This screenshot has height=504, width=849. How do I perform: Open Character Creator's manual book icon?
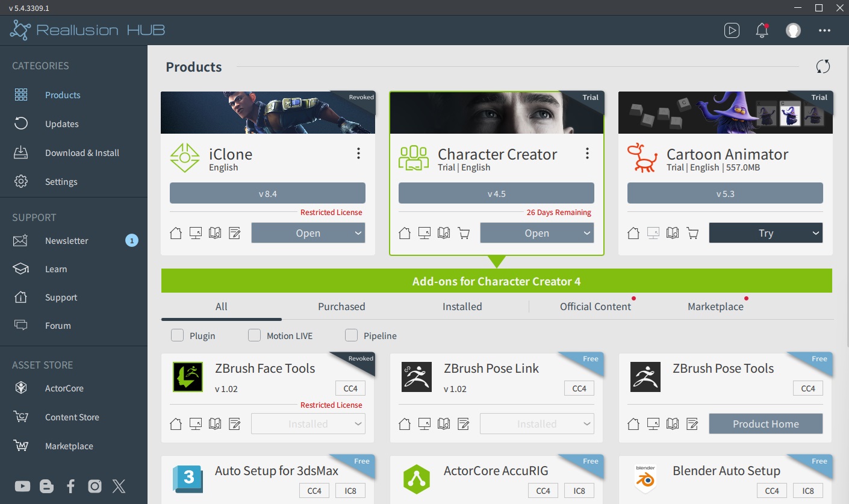pos(444,233)
